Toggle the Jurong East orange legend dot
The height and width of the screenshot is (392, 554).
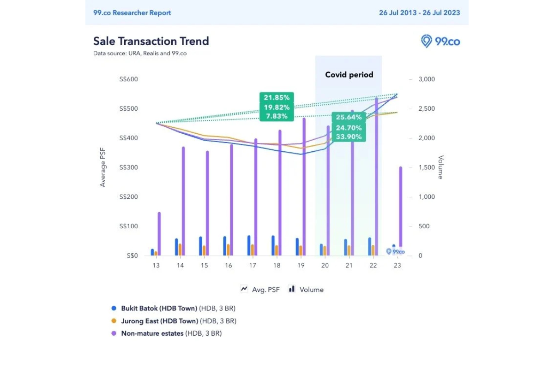[x=114, y=321]
